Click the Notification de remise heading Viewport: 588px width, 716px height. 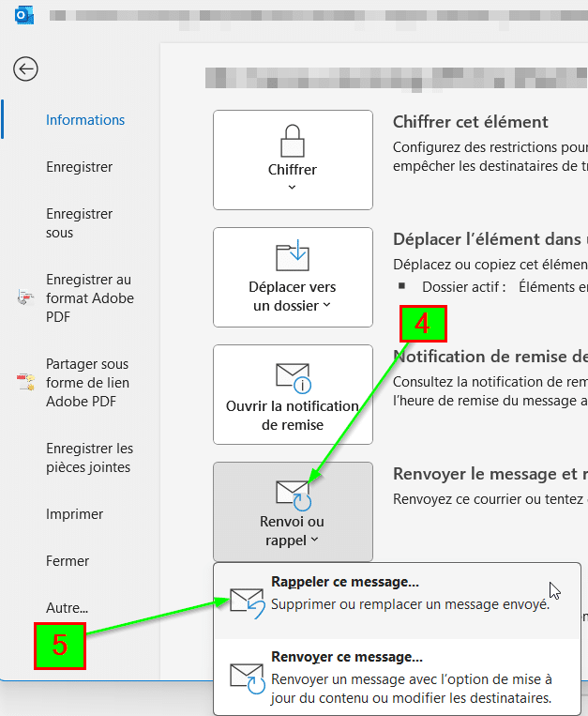(490, 357)
